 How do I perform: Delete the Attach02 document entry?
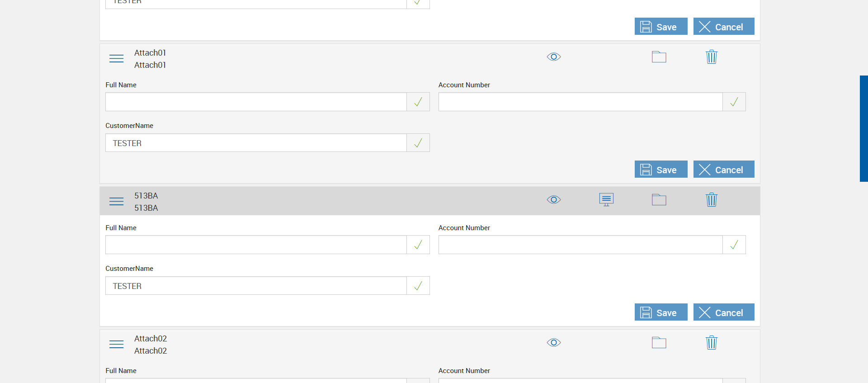pos(711,343)
